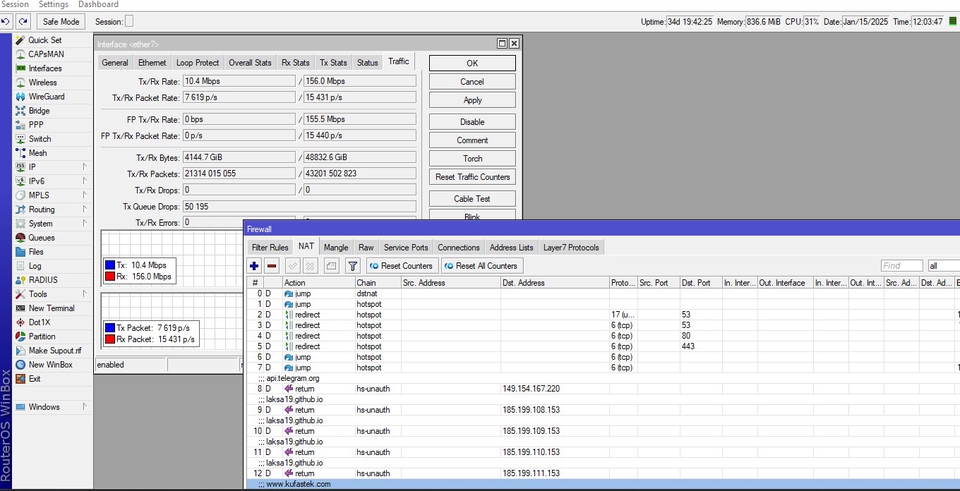Image resolution: width=960 pixels, height=491 pixels.
Task: Click Chain column header
Action: (x=378, y=283)
